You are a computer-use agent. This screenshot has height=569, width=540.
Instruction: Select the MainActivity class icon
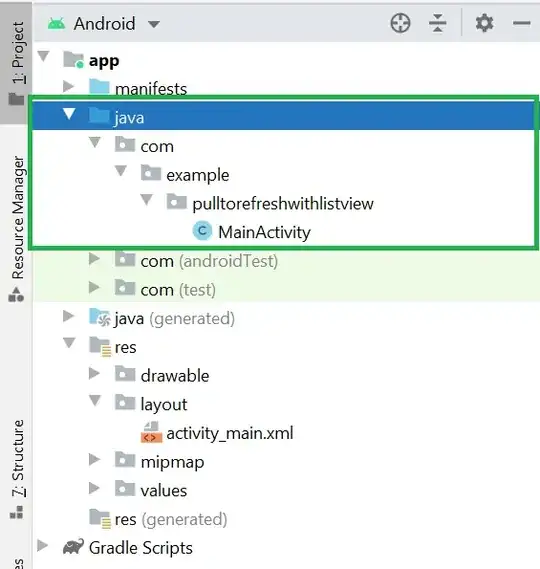click(x=202, y=230)
